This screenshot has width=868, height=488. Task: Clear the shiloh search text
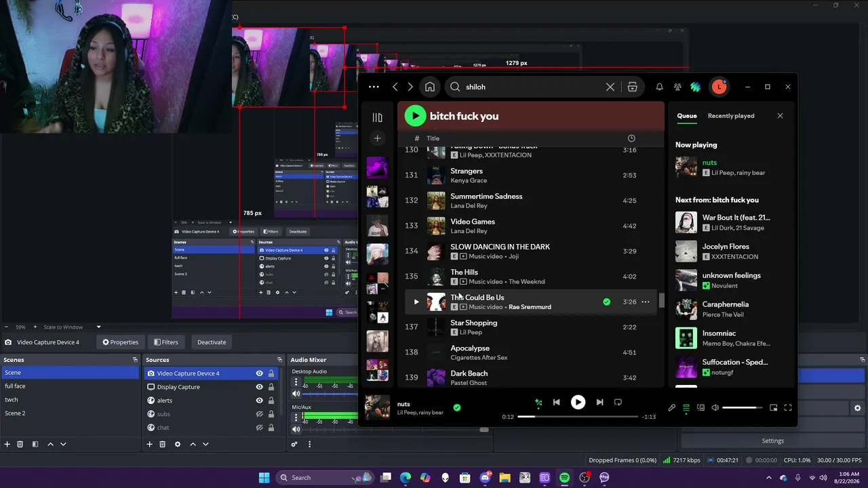click(x=610, y=87)
